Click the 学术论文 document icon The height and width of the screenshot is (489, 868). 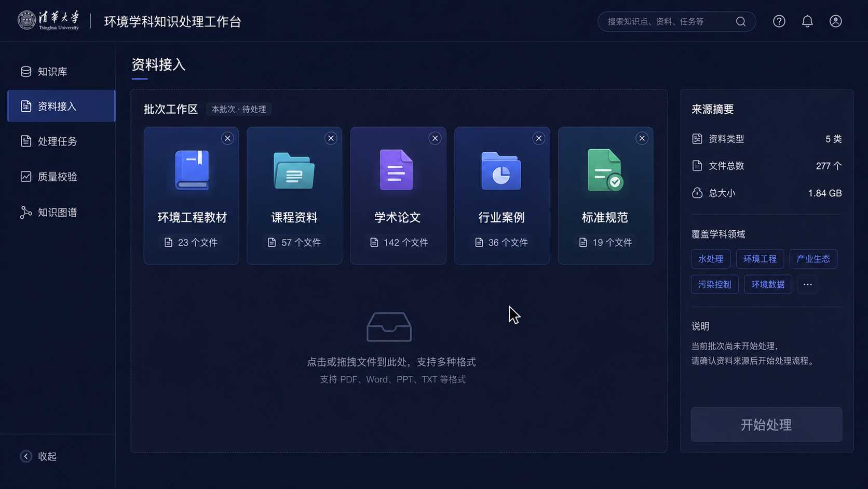pyautogui.click(x=397, y=170)
